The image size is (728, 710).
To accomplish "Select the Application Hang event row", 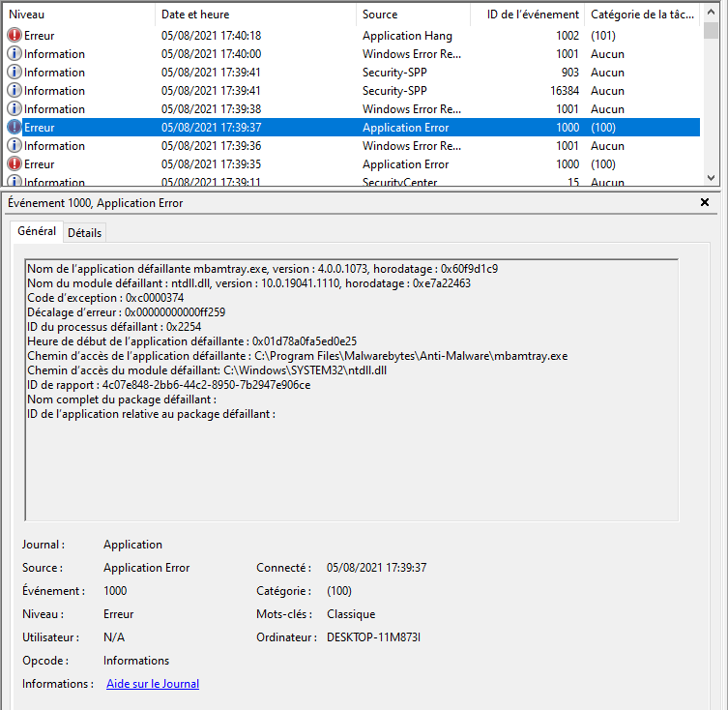I will coord(352,36).
